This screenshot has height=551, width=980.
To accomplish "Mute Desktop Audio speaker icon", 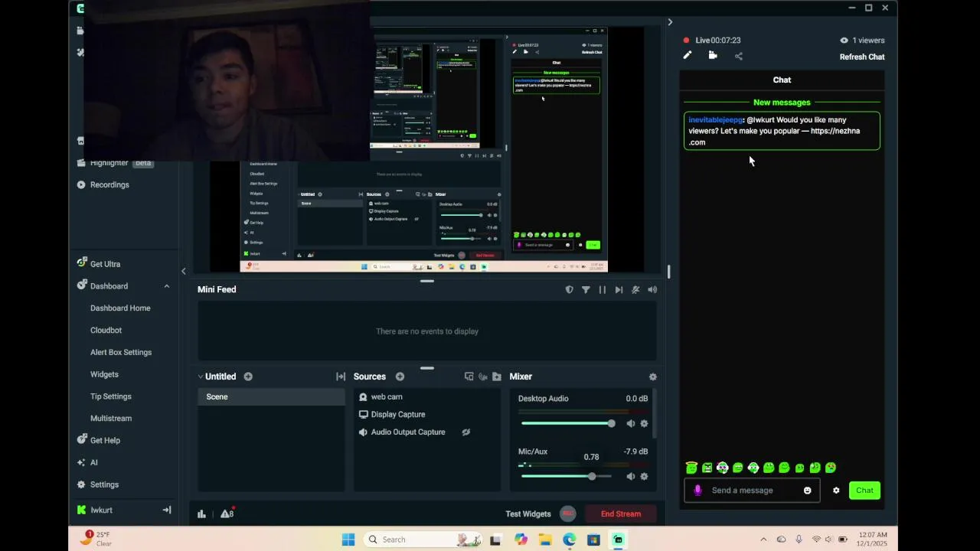I will click(631, 423).
